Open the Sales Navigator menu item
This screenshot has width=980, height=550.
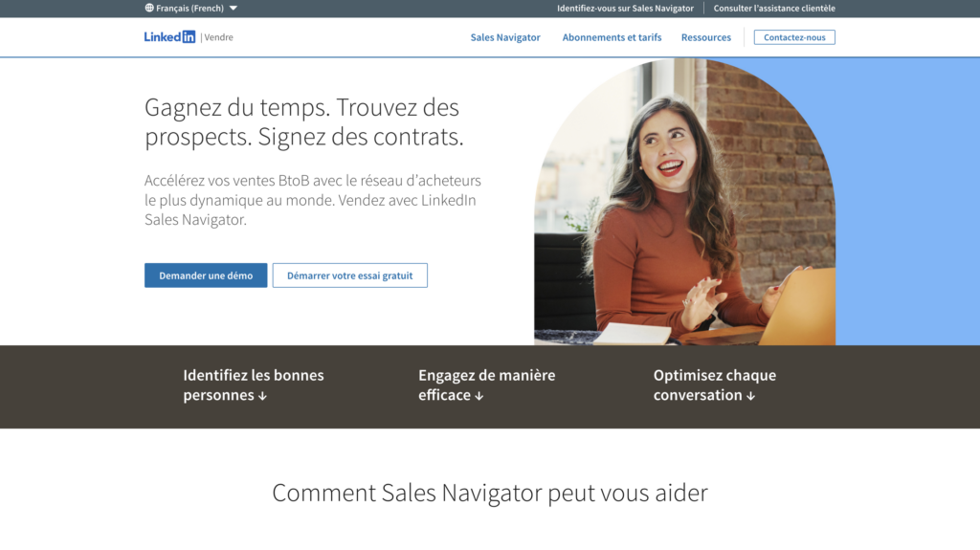[x=505, y=37]
